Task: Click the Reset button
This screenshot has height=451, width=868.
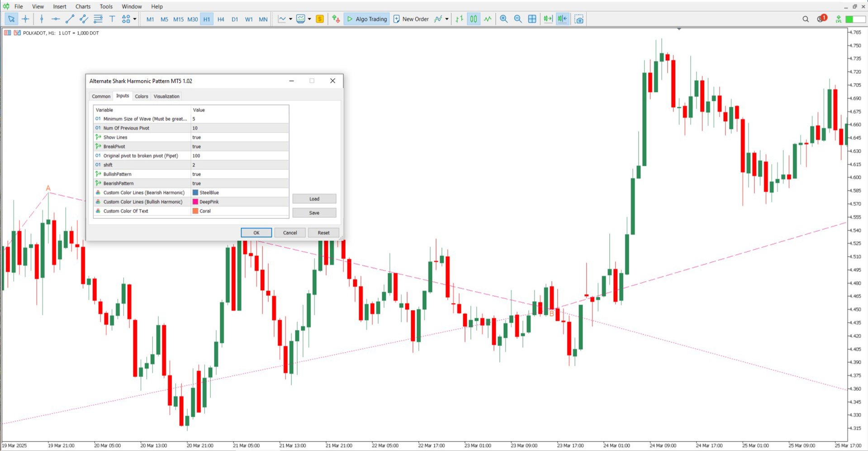Action: [323, 233]
